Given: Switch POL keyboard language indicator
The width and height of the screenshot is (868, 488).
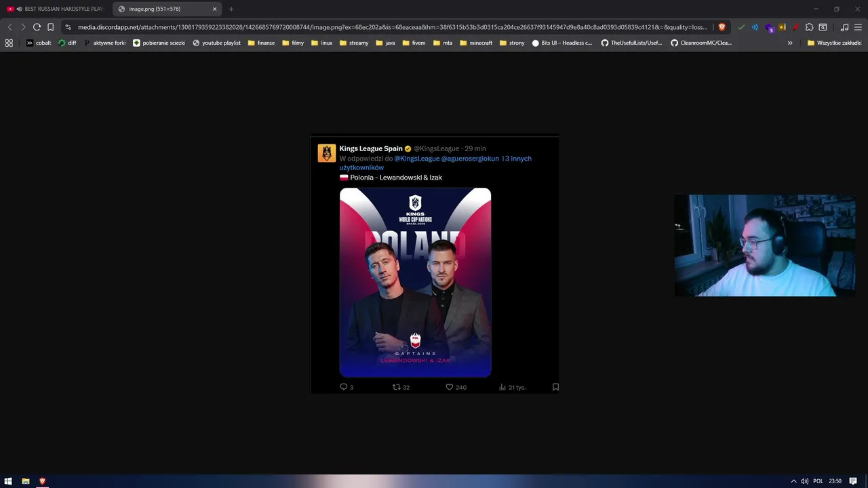Looking at the screenshot, I should 818,481.
